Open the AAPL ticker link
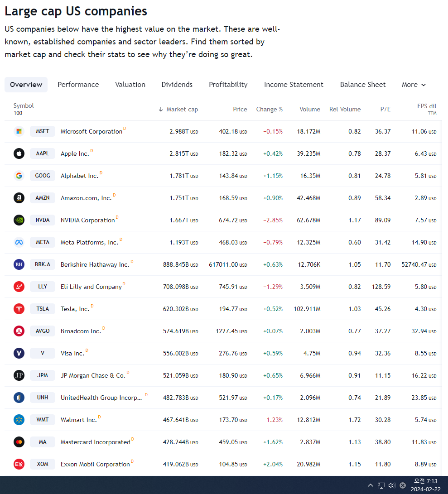 [43, 153]
